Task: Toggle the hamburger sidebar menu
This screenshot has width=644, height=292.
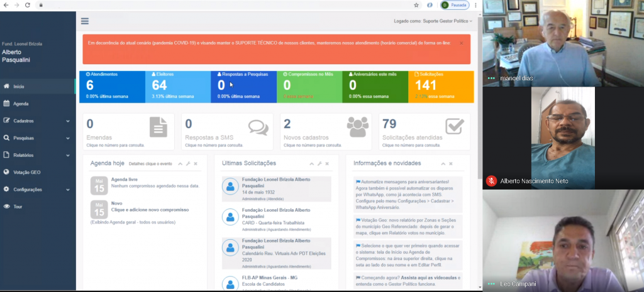Action: click(x=85, y=21)
